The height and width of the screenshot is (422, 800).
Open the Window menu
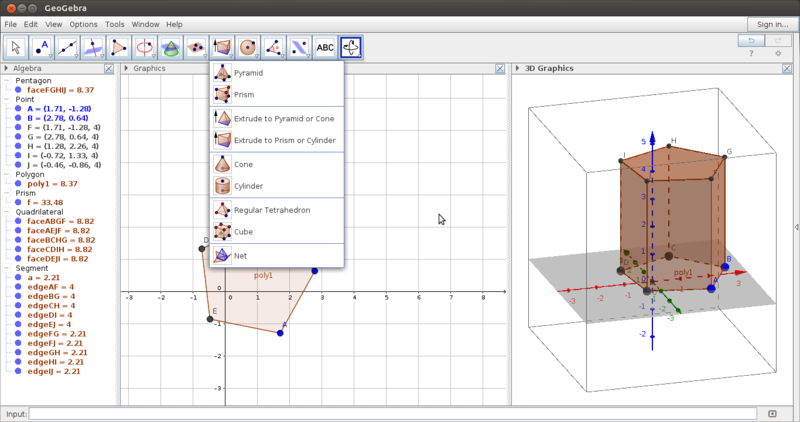[145, 24]
